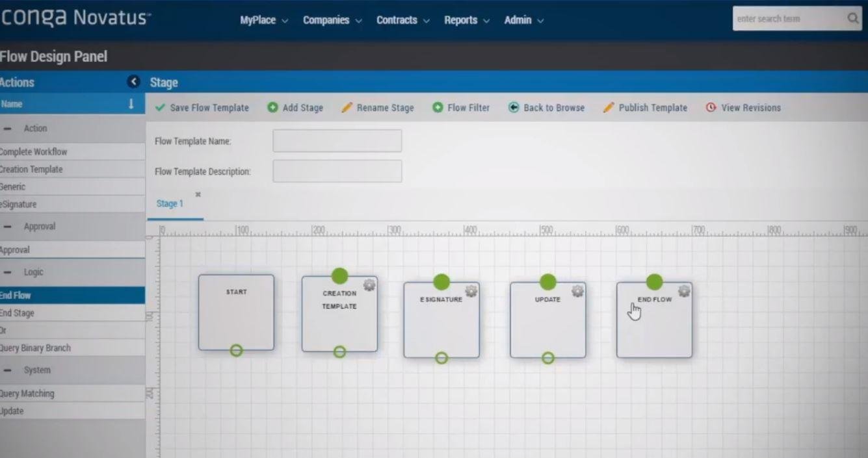Click the Flow Template Name field

tap(337, 141)
